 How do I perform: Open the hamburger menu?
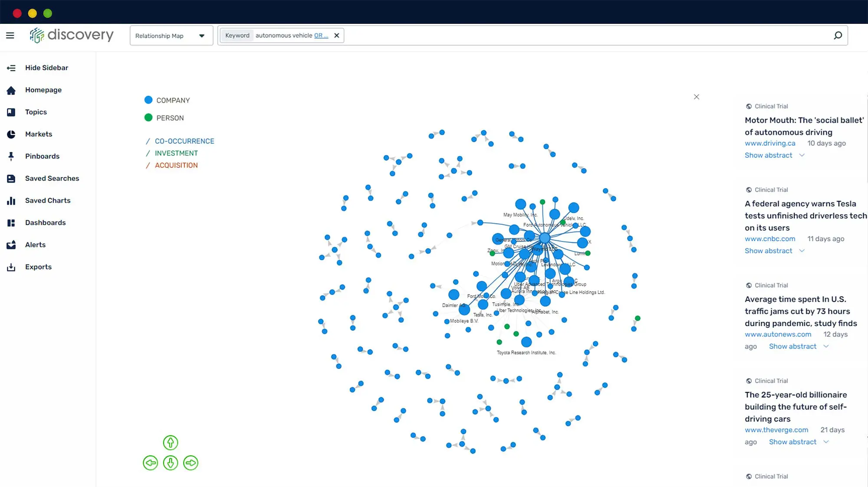pyautogui.click(x=10, y=36)
